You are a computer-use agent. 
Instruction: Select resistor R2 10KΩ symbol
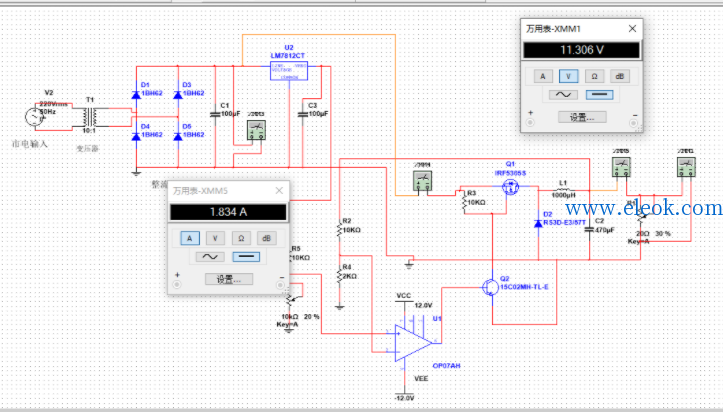[340, 230]
